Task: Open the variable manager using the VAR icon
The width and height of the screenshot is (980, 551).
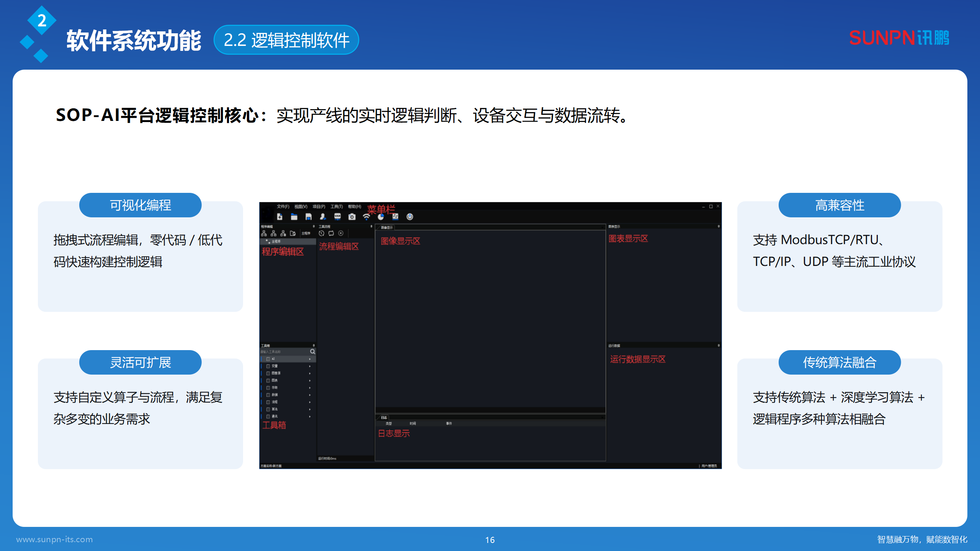Action: tap(337, 217)
